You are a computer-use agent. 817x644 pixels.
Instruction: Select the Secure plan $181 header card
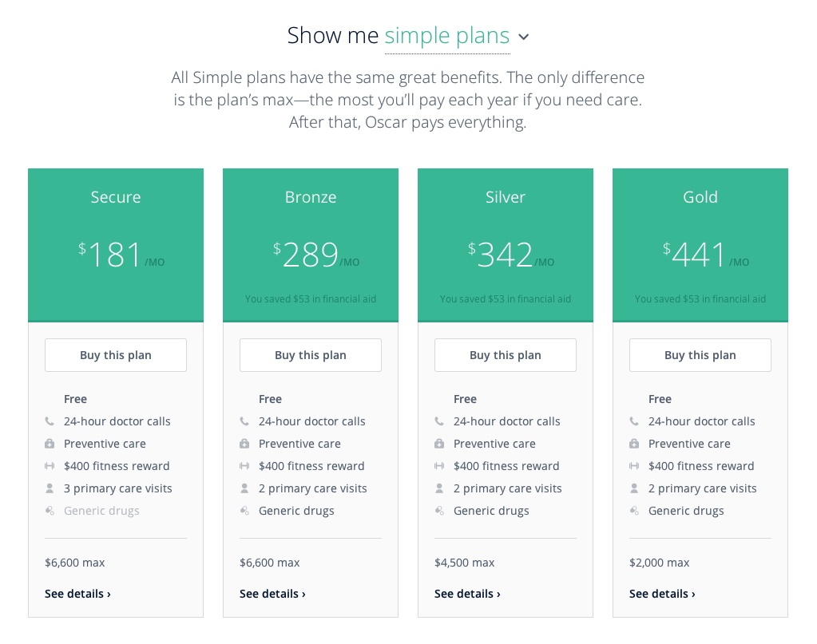tap(116, 245)
